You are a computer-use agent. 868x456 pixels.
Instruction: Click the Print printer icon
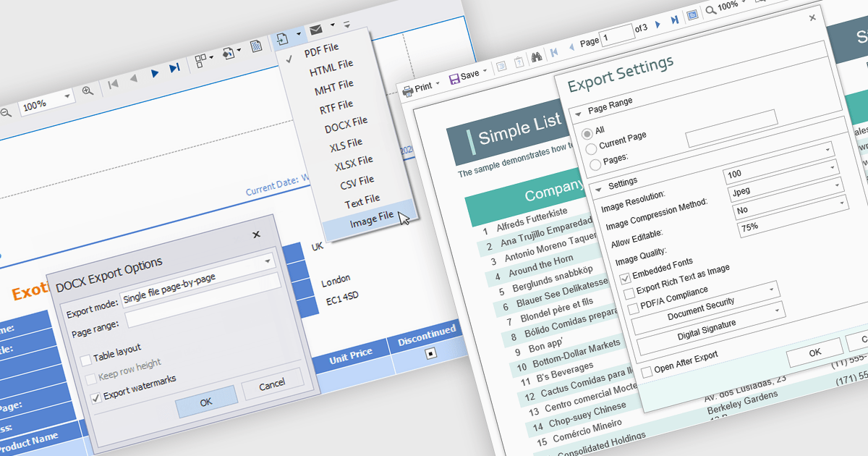[408, 90]
